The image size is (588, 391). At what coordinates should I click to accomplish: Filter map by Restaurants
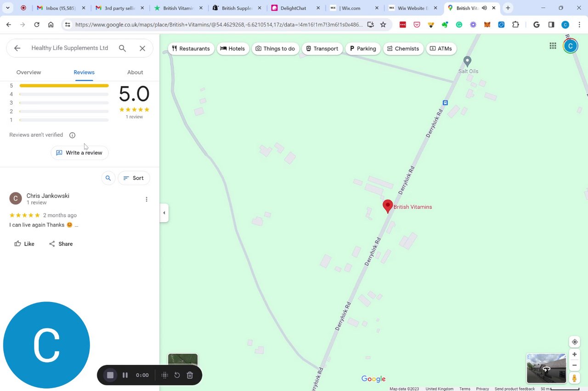[191, 49]
